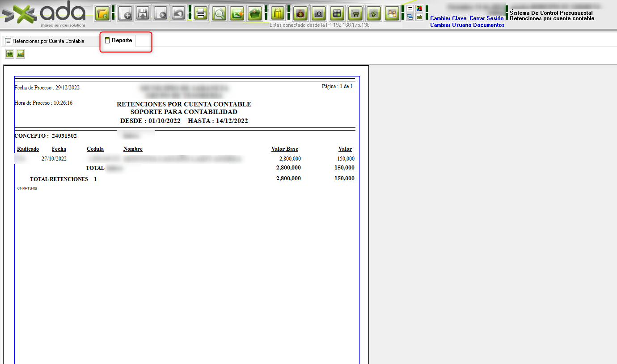
Task: Click the undo arrow toolbar icon
Action: pos(179,13)
